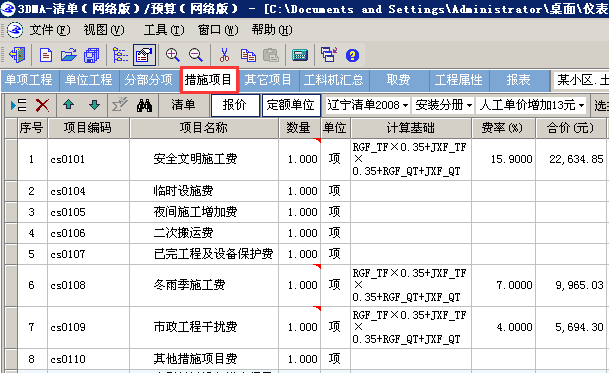The height and width of the screenshot is (373, 609).
Task: Click the blue question mark help icon
Action: click(x=352, y=55)
